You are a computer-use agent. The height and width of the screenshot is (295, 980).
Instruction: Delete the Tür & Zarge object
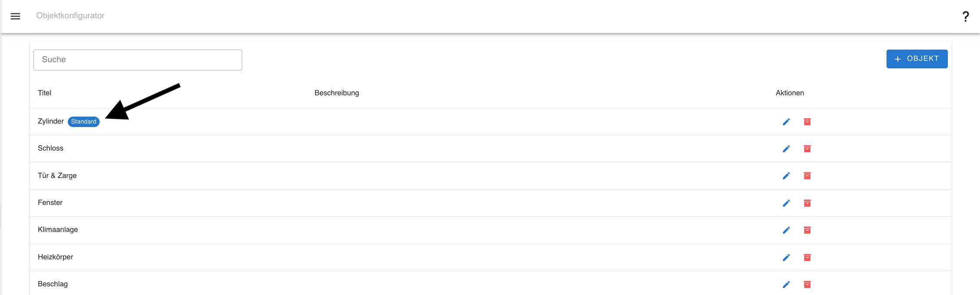click(x=807, y=176)
